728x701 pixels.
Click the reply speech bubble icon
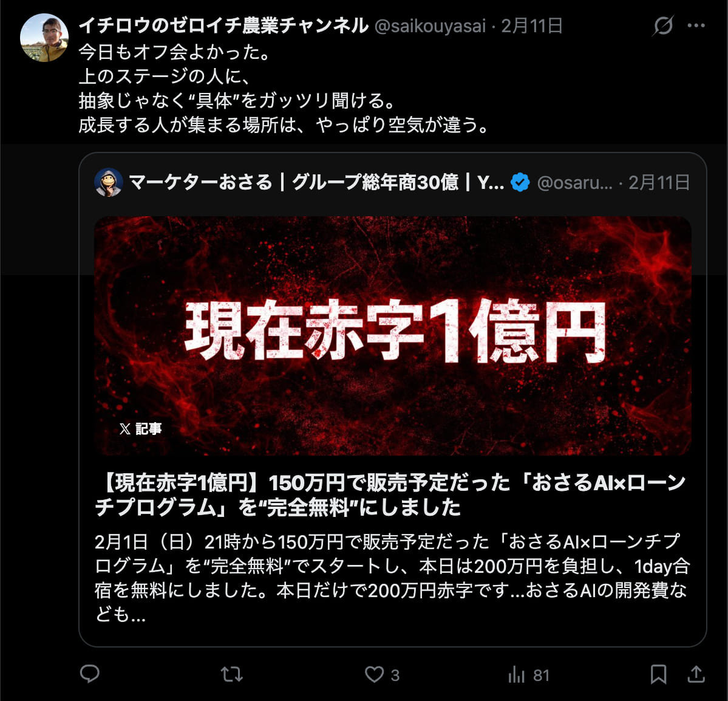pyautogui.click(x=90, y=674)
